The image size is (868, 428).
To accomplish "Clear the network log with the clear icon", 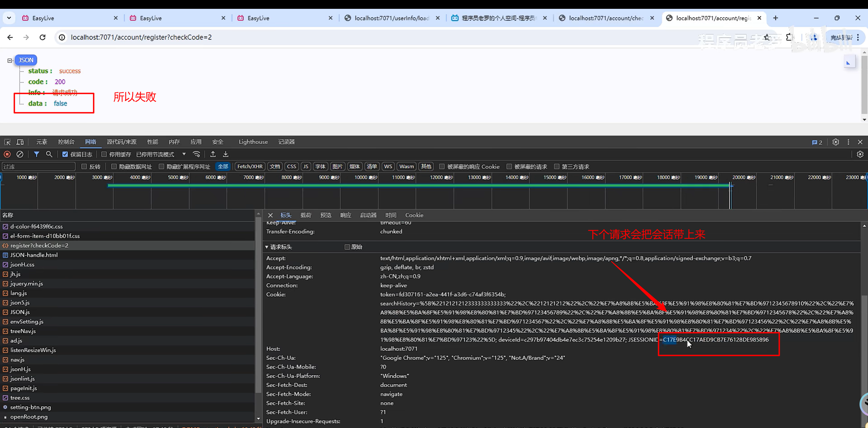I will click(20, 154).
